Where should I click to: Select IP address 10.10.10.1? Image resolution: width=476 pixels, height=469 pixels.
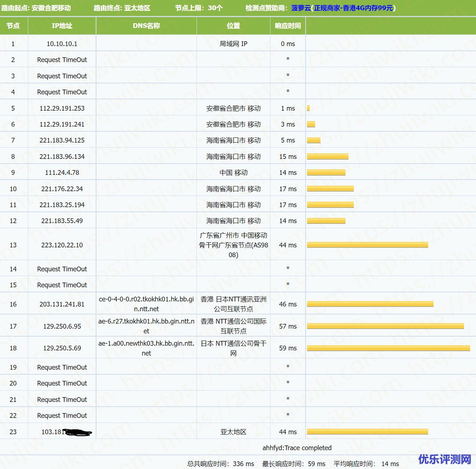point(62,44)
